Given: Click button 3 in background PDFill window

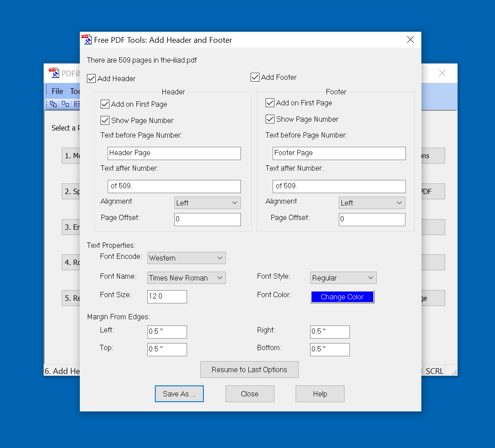Looking at the screenshot, I should [71, 227].
